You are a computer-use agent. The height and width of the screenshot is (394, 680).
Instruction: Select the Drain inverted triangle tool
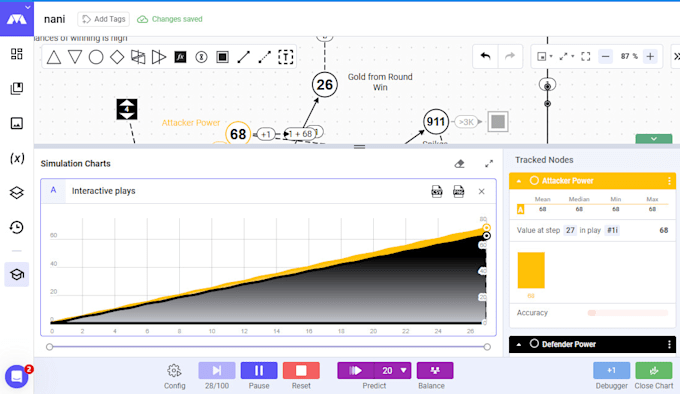click(x=75, y=57)
